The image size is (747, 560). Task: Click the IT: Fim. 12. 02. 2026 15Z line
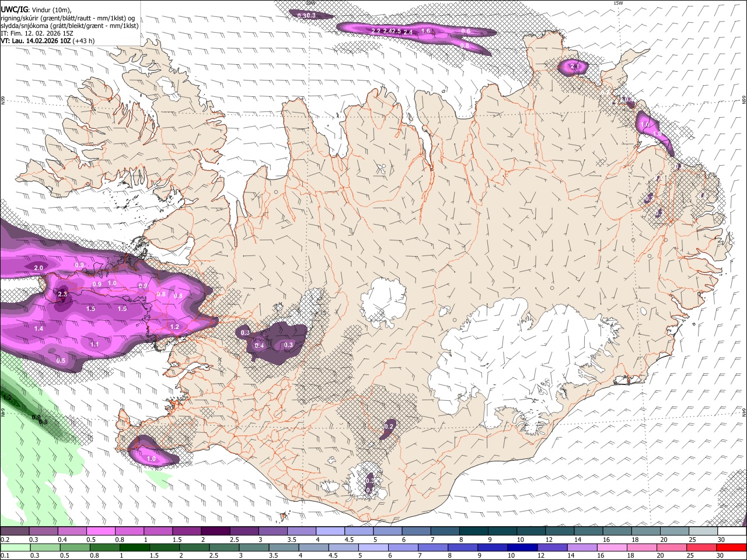click(x=37, y=33)
